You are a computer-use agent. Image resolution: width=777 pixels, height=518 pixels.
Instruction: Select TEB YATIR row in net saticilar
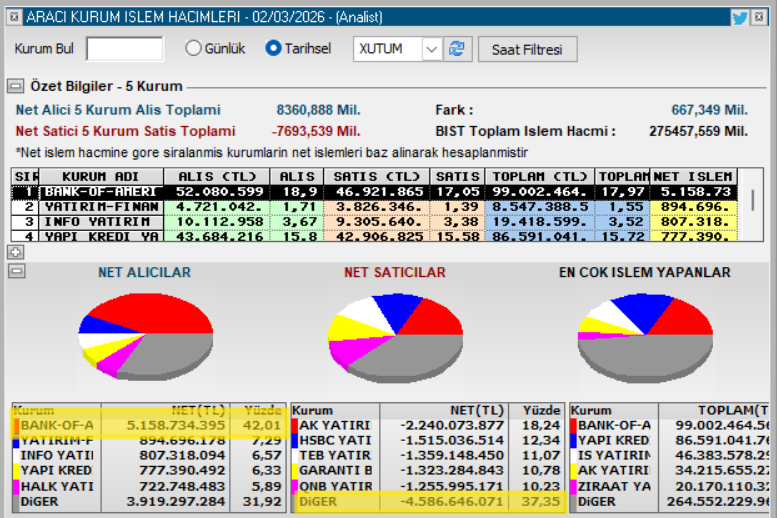[428, 455]
